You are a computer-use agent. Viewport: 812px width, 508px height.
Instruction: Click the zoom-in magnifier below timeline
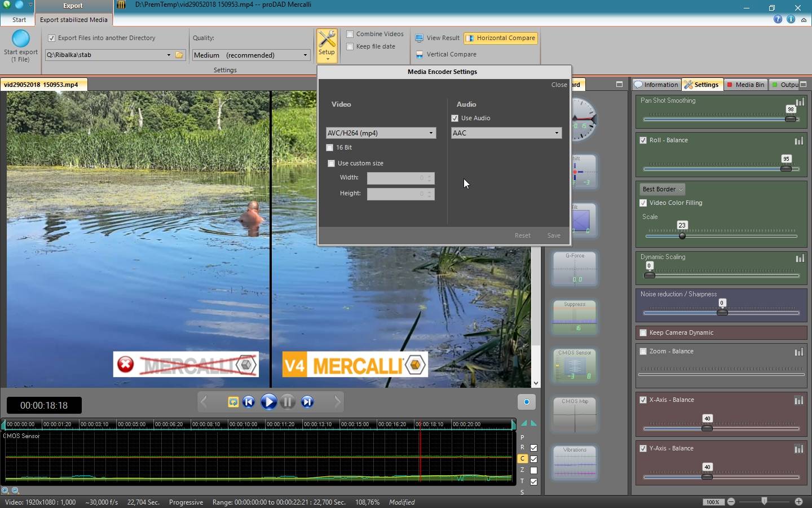click(x=5, y=491)
